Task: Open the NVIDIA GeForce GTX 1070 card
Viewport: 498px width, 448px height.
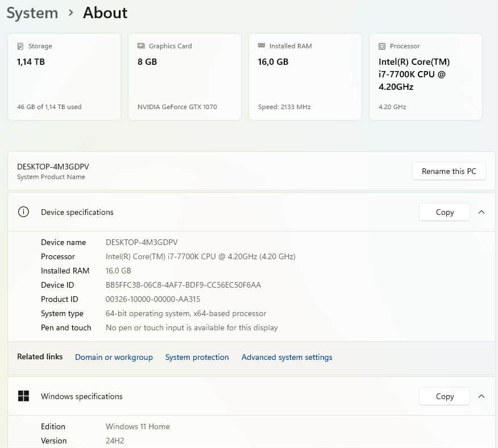Action: [x=185, y=77]
